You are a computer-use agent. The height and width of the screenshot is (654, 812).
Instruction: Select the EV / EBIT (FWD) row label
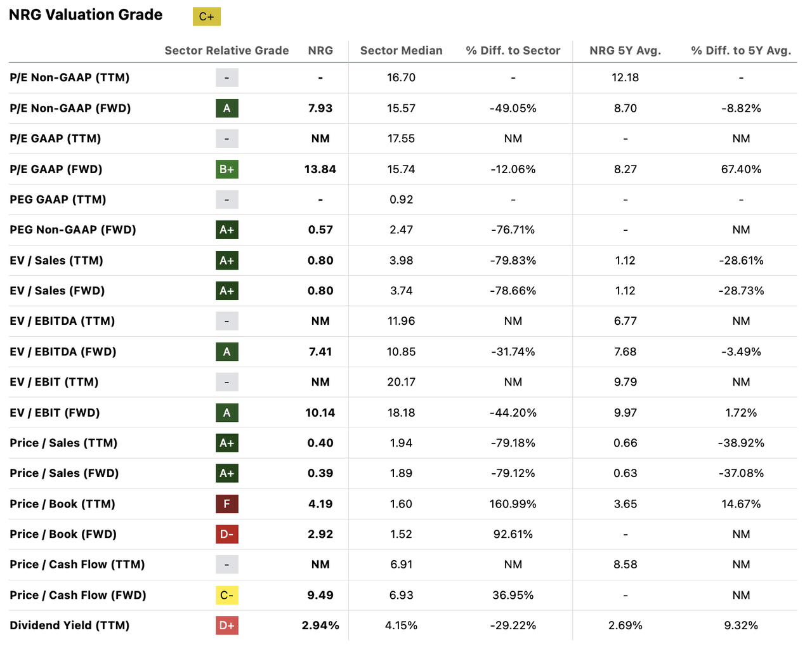[55, 412]
